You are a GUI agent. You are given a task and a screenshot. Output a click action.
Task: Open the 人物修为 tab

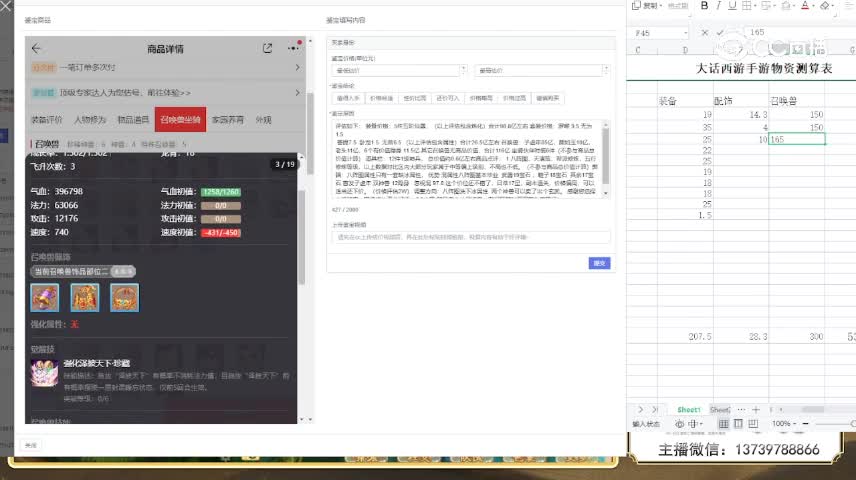tap(90, 120)
